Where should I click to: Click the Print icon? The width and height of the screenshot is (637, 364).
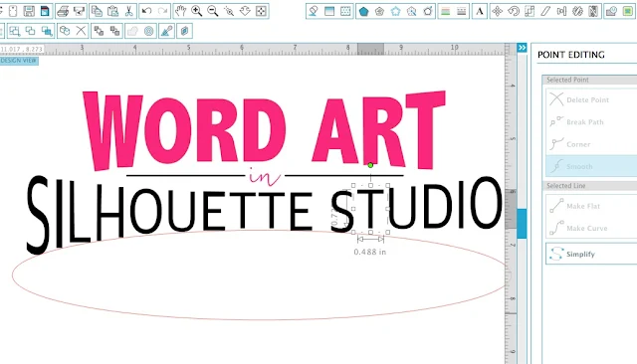click(63, 11)
